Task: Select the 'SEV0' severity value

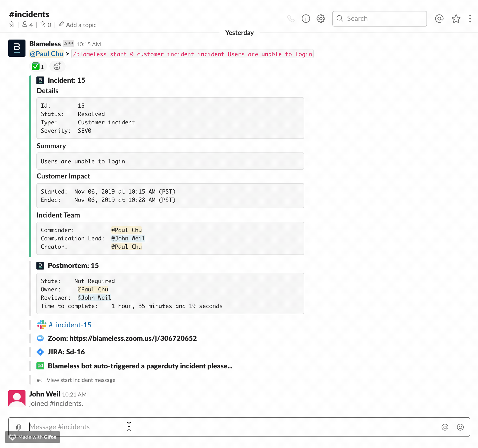Action: click(x=85, y=131)
